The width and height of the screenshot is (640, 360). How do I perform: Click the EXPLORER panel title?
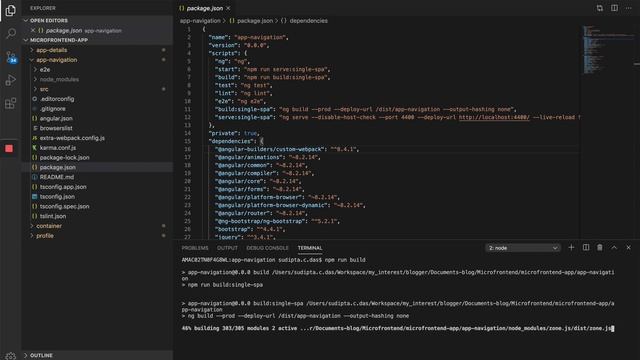42,8
